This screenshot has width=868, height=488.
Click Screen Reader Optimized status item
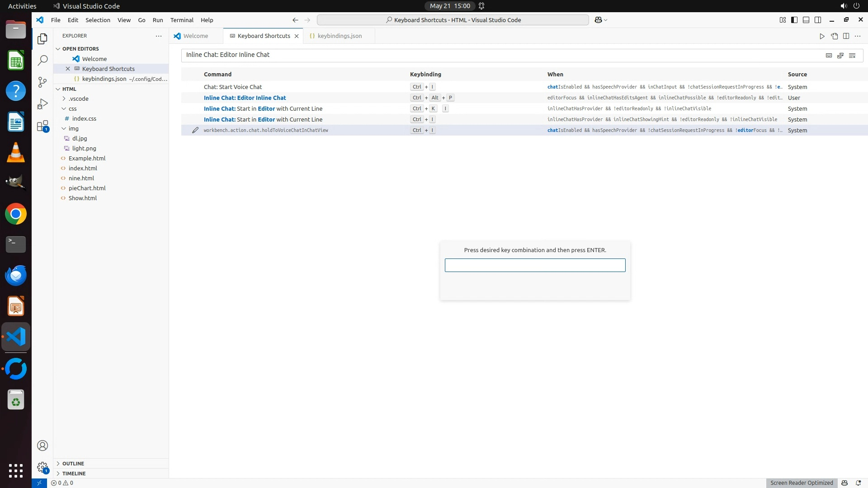point(801,483)
